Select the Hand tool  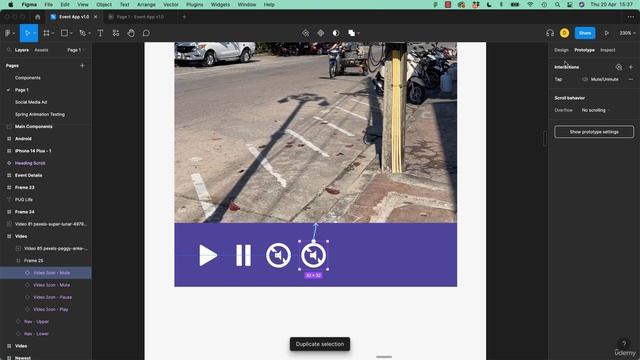click(131, 33)
